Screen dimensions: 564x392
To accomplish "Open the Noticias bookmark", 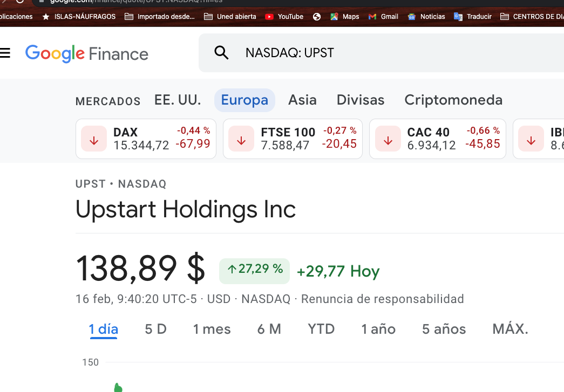I will [426, 17].
